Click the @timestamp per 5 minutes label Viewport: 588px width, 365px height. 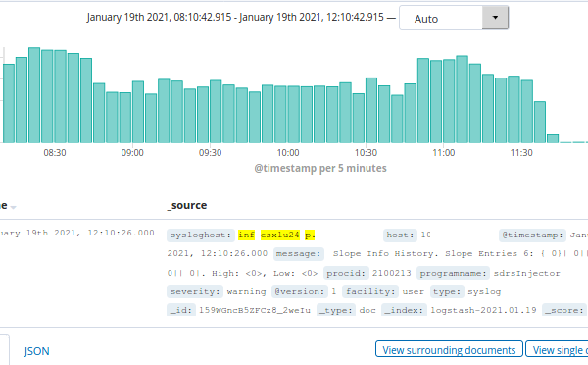point(320,168)
